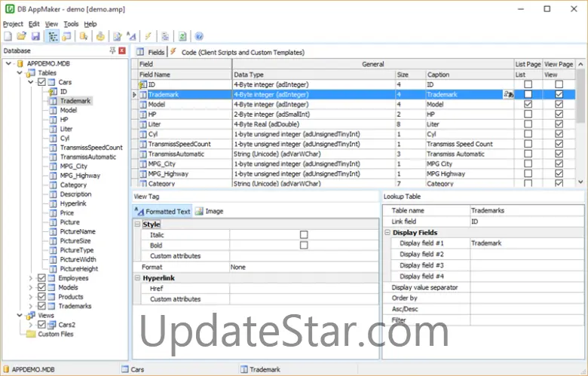Uncheck List checkbox for Model row

point(528,104)
